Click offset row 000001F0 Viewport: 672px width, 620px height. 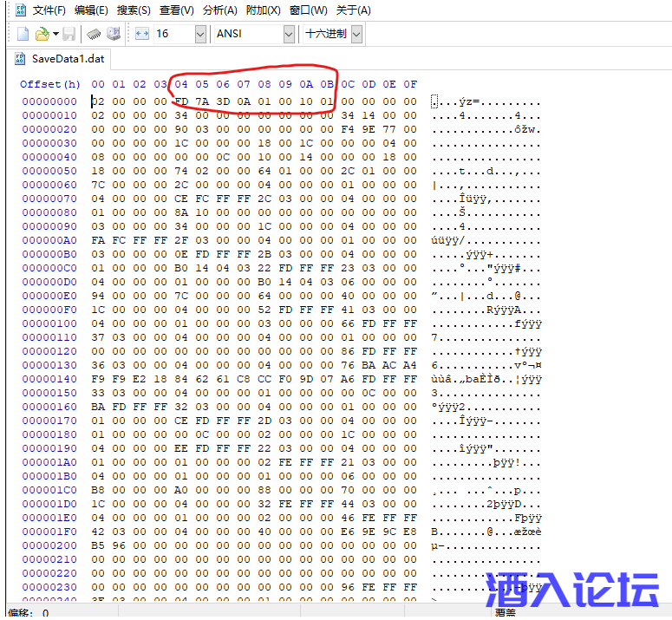tap(49, 532)
